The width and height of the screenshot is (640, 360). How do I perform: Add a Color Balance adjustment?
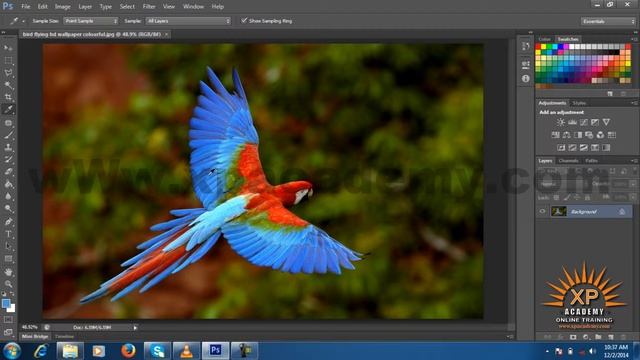point(567,135)
